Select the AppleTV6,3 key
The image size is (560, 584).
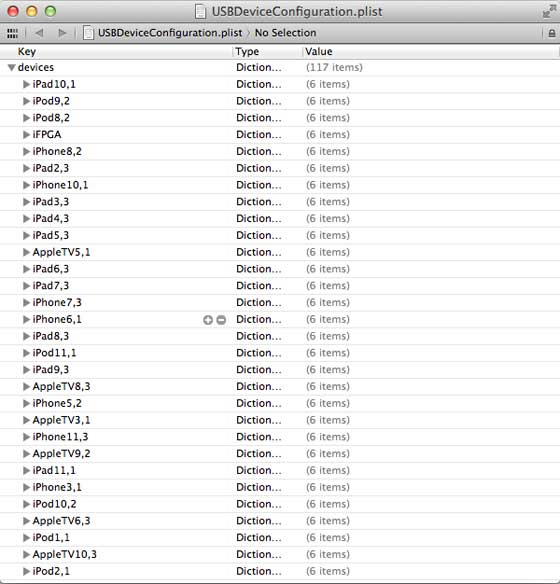tap(61, 521)
